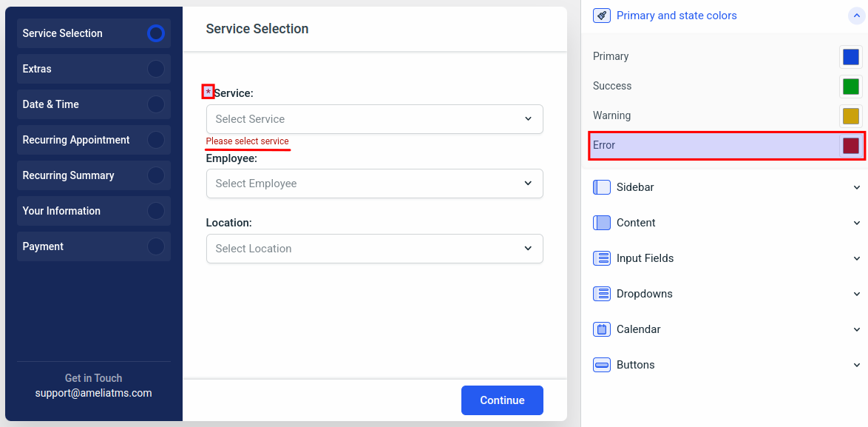Screen dimensions: 868x427
Task: Open the Error color swatch picker
Action: (x=851, y=146)
